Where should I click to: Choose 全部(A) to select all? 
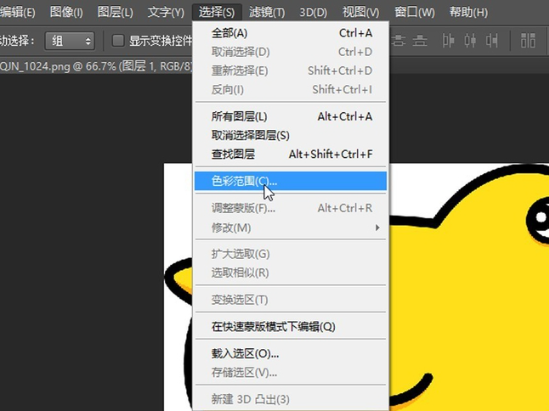(291, 33)
